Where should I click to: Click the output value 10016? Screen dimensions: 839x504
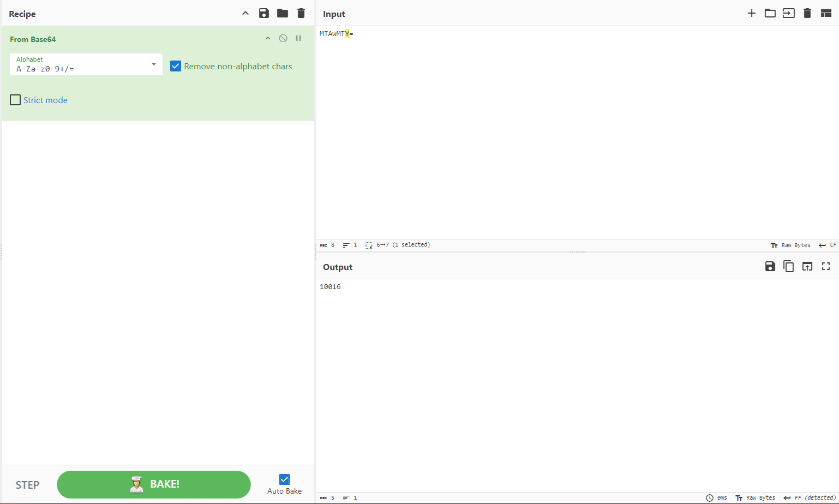click(330, 287)
